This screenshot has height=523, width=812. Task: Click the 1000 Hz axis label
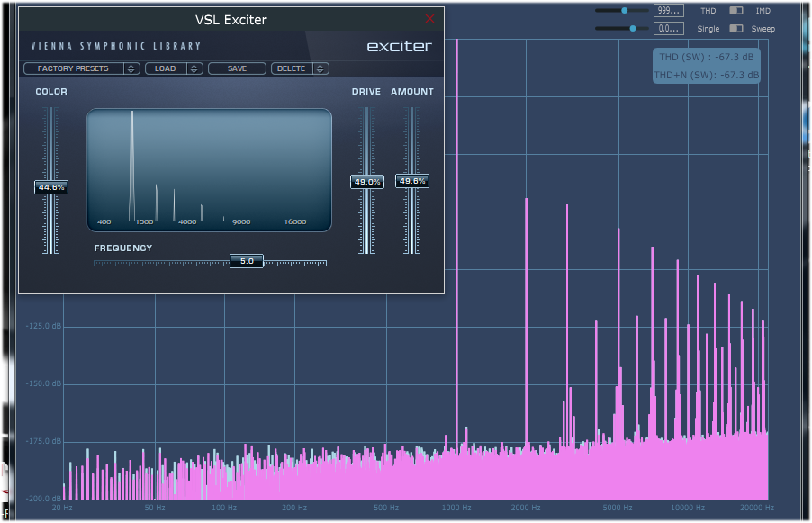pyautogui.click(x=456, y=508)
